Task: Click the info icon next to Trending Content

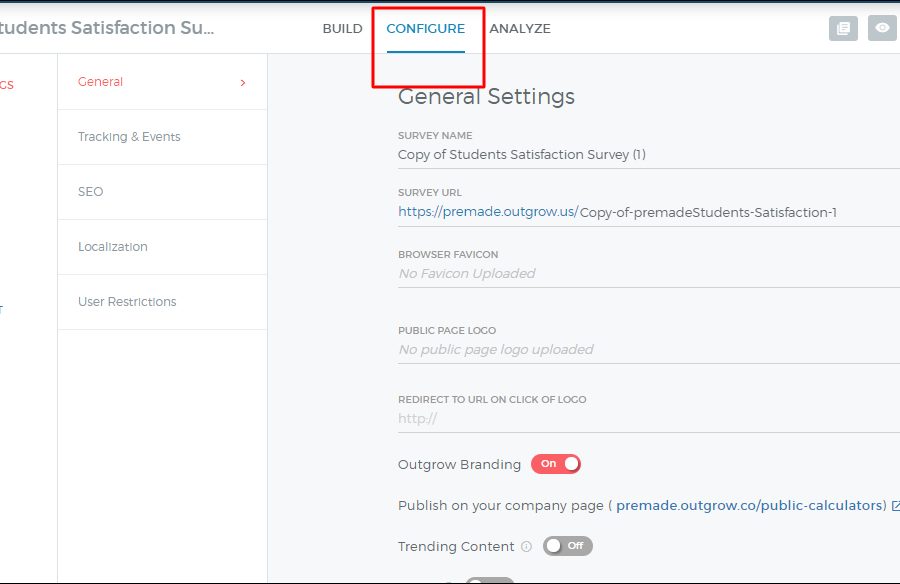Action: tap(526, 547)
